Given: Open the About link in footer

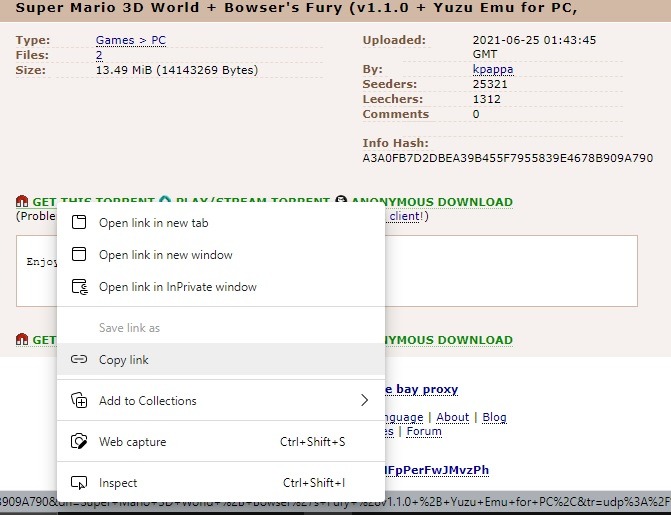Looking at the screenshot, I should tap(453, 417).
